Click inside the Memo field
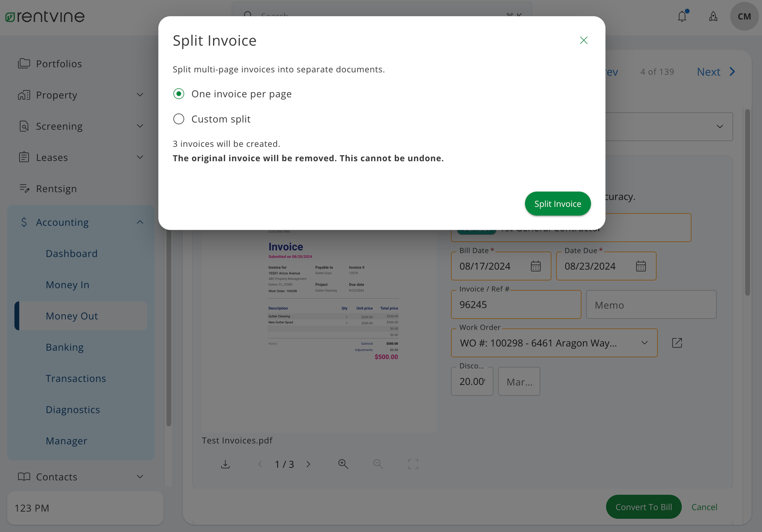762x532 pixels. 651,304
